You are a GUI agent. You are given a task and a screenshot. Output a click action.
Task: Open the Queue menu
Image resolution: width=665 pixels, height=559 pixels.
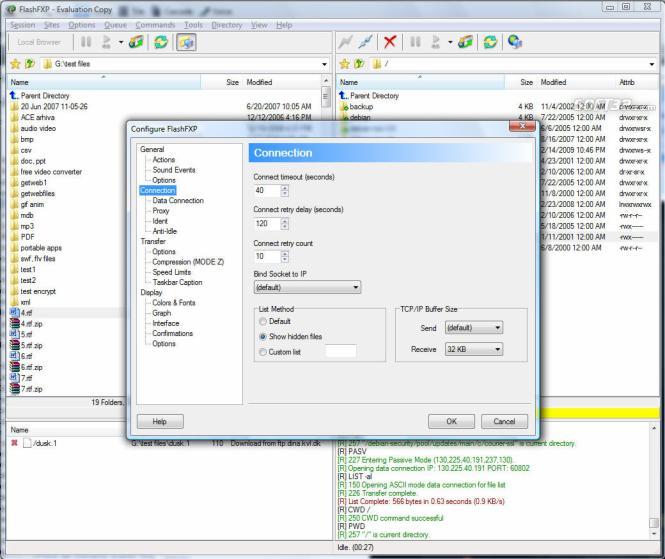[x=115, y=25]
